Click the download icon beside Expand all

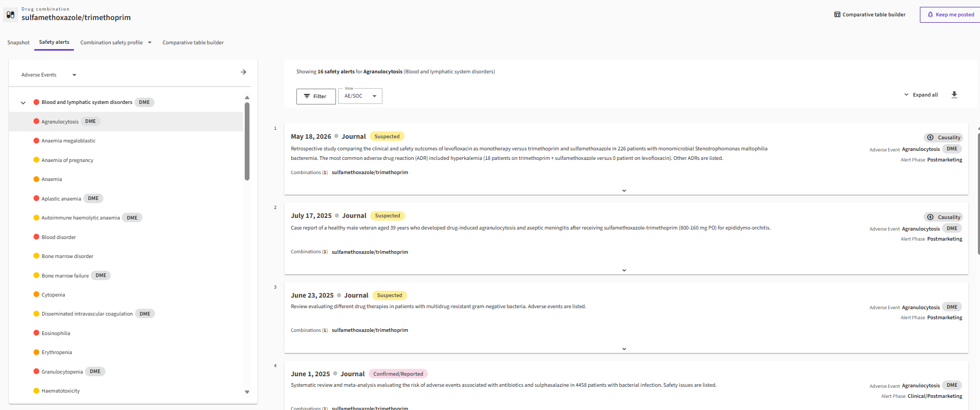click(x=954, y=95)
